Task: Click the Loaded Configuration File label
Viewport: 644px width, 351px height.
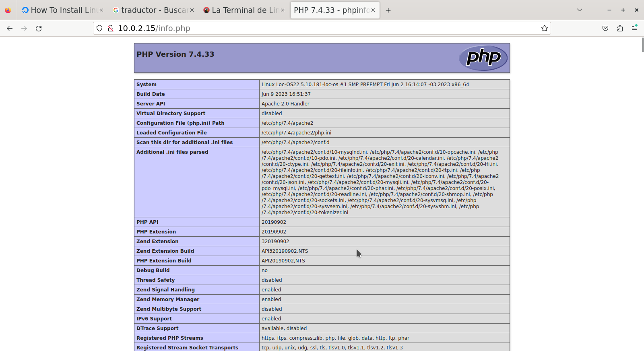Action: point(171,133)
